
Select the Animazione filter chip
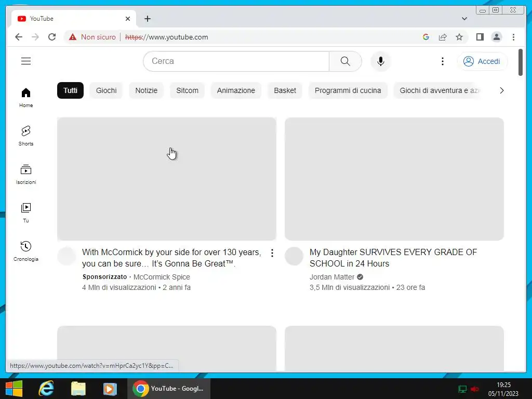pos(236,90)
